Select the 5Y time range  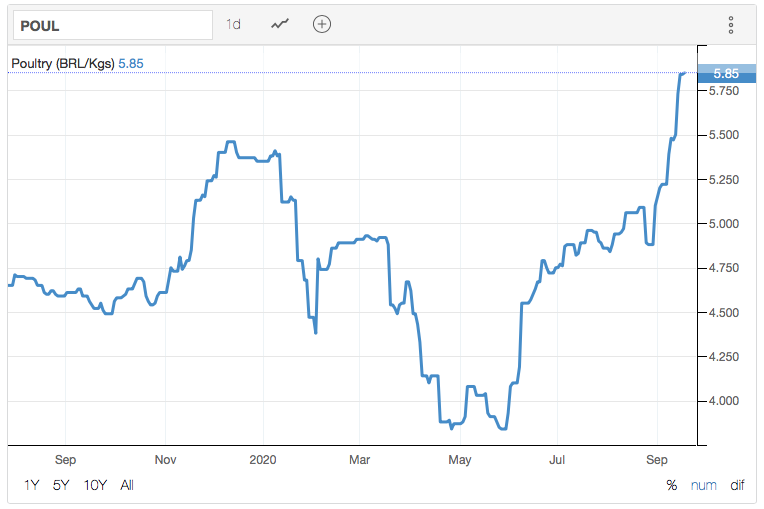pos(61,485)
